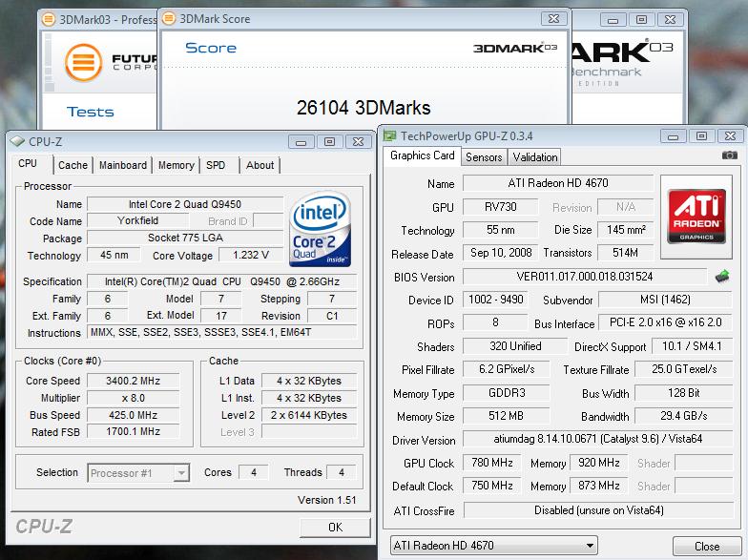Screen dimensions: 748x560
Task: Close GPU-Z using the title bar X
Action: point(730,136)
